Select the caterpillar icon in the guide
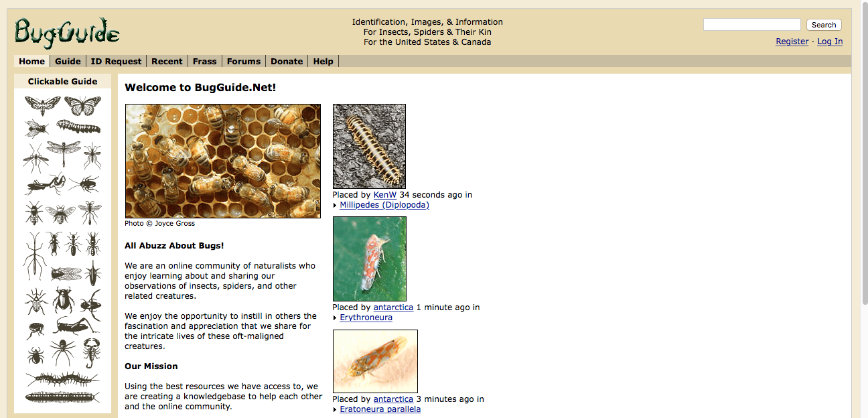This screenshot has width=868, height=418. [x=78, y=127]
